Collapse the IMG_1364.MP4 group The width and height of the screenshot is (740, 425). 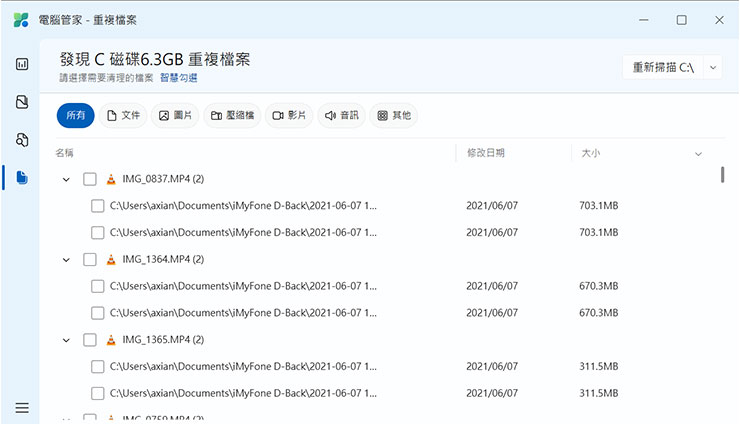[66, 260]
